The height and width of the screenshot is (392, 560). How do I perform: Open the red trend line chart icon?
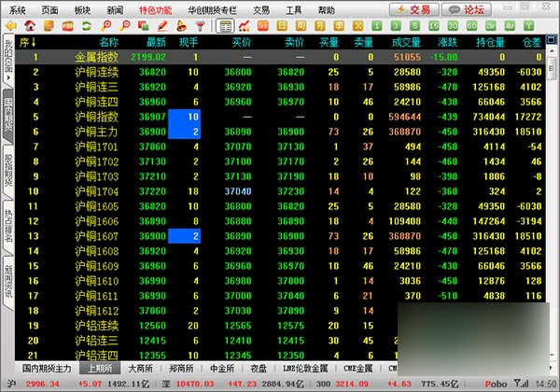point(245,26)
